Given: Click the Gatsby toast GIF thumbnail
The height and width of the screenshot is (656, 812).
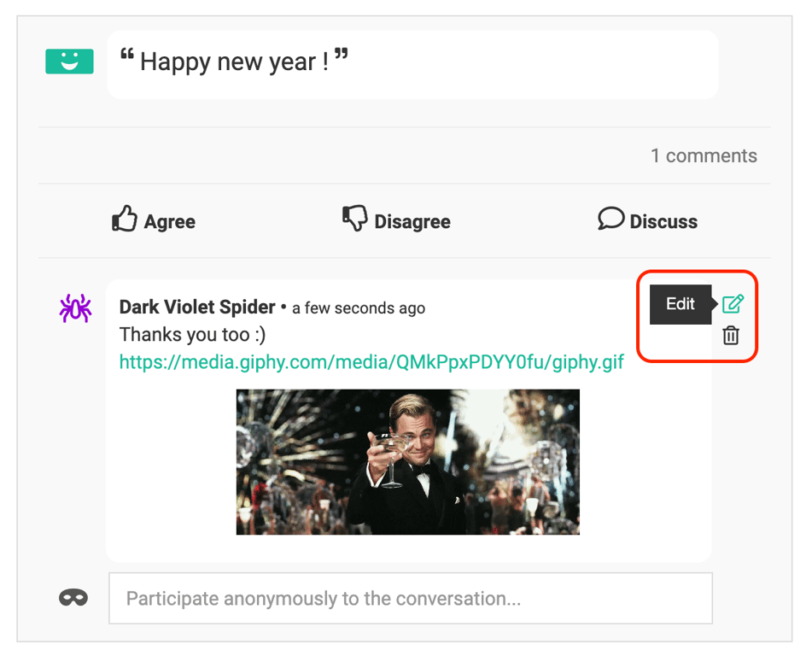Looking at the screenshot, I should tap(407, 462).
